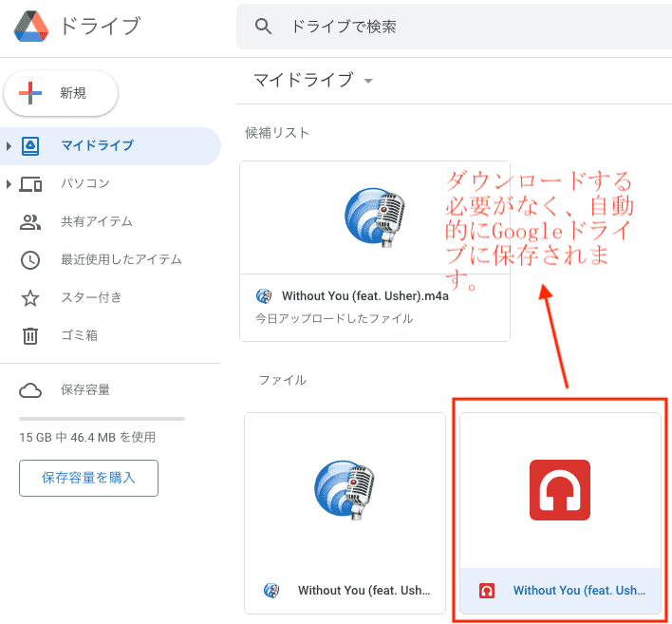Click the ファイル section label
Image resolution: width=672 pixels, height=624 pixels.
click(x=283, y=380)
